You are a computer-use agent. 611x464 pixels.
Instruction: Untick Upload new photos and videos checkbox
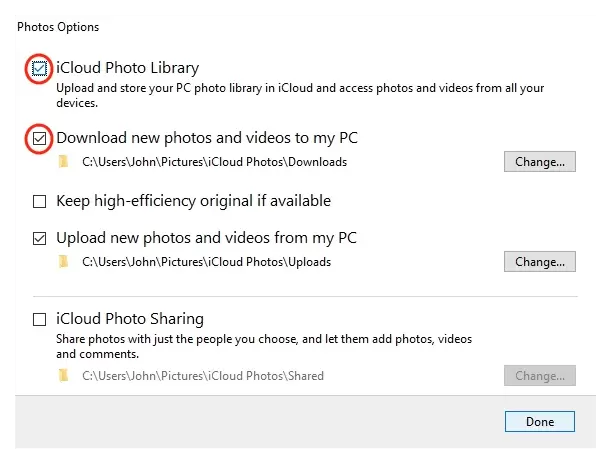(x=40, y=239)
